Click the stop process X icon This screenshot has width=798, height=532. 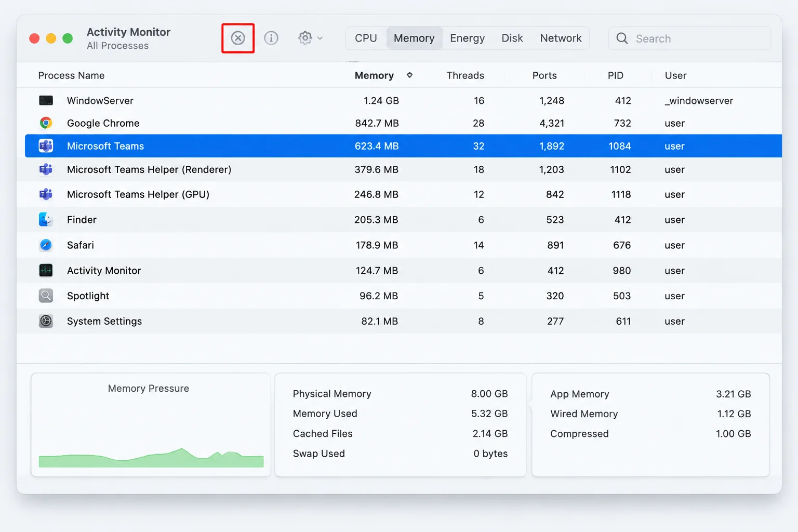238,38
